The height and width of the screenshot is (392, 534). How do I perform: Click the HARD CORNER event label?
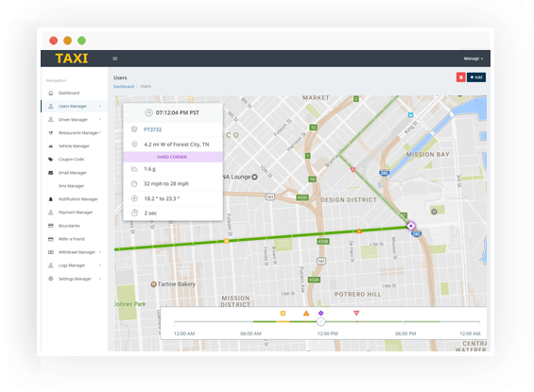tap(172, 157)
